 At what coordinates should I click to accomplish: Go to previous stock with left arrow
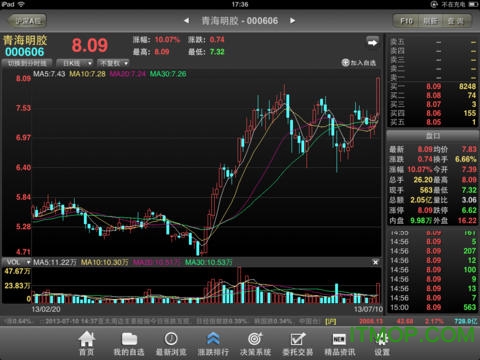(x=187, y=21)
